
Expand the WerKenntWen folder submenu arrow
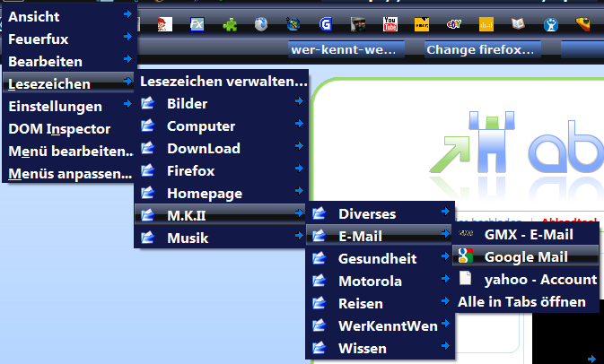tap(446, 324)
